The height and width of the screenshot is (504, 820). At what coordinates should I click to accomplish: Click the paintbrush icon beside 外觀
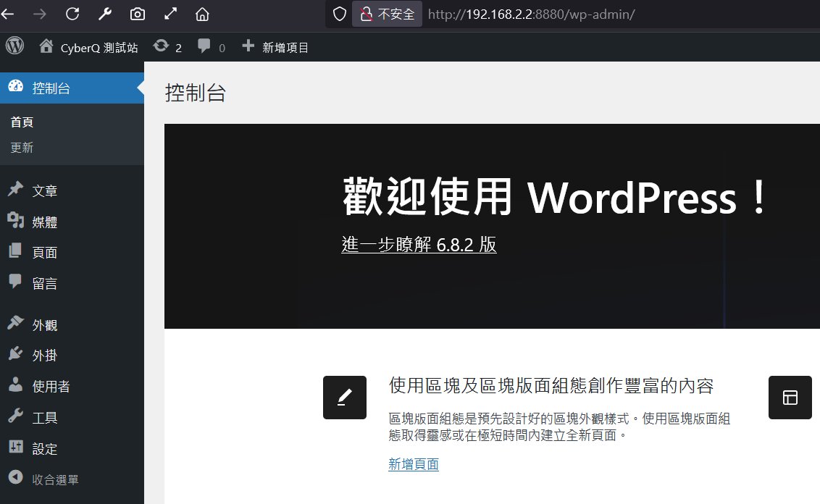(16, 322)
